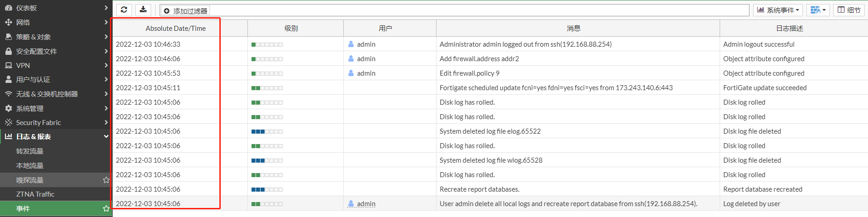Image resolution: width=868 pixels, height=217 pixels.
Task: Open the 系统事件 event type dropdown
Action: 778,10
